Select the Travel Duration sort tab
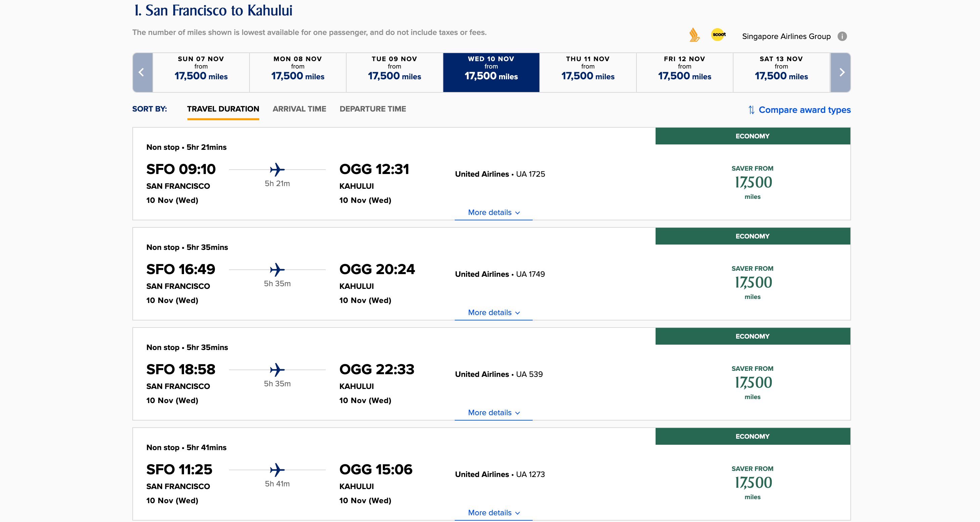This screenshot has width=980, height=522. point(223,109)
